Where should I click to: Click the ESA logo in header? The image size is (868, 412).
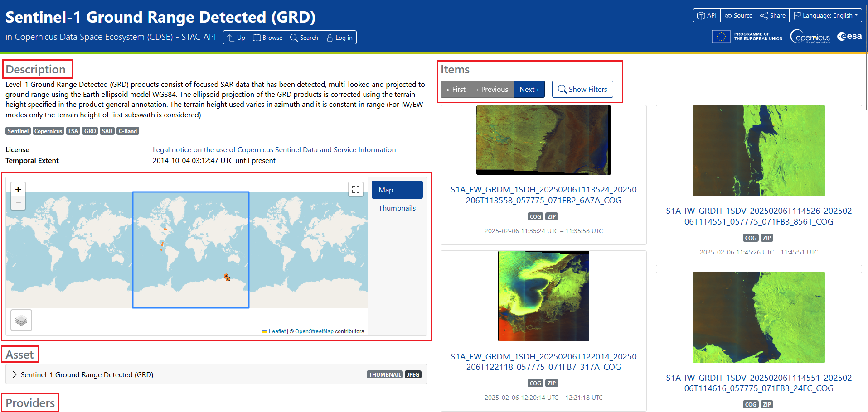(x=849, y=36)
